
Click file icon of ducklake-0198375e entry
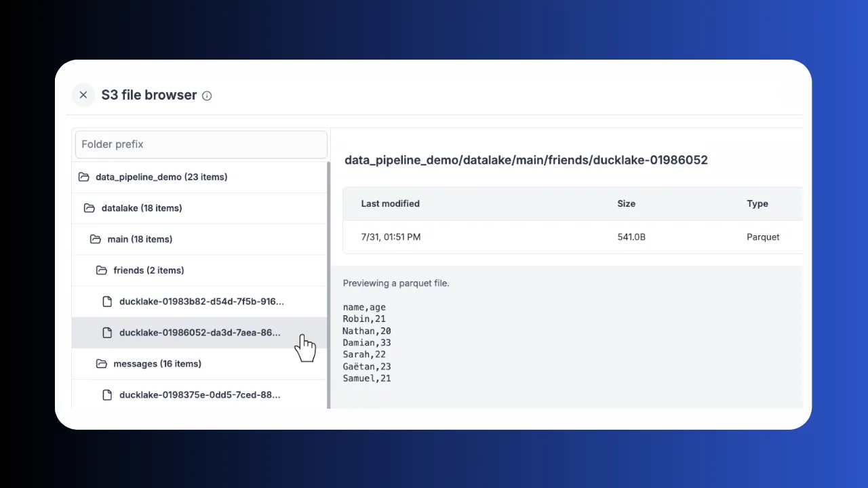(x=107, y=395)
